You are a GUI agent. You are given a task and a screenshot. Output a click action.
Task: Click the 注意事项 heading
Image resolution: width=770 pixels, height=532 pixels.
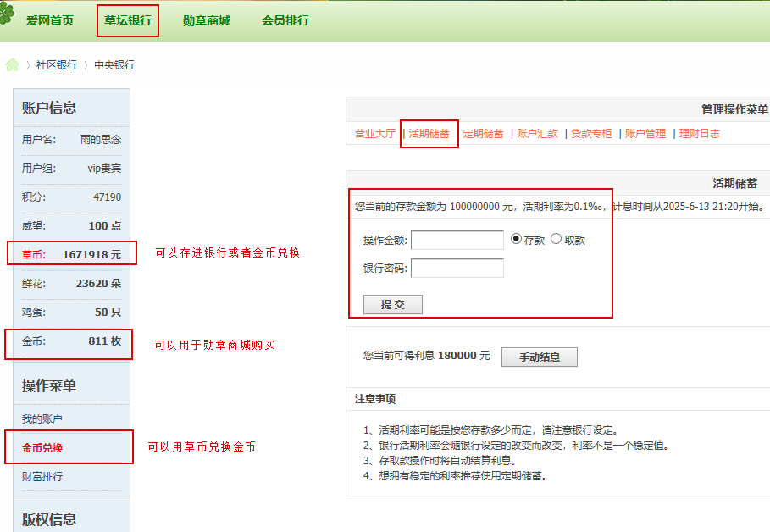(375, 399)
